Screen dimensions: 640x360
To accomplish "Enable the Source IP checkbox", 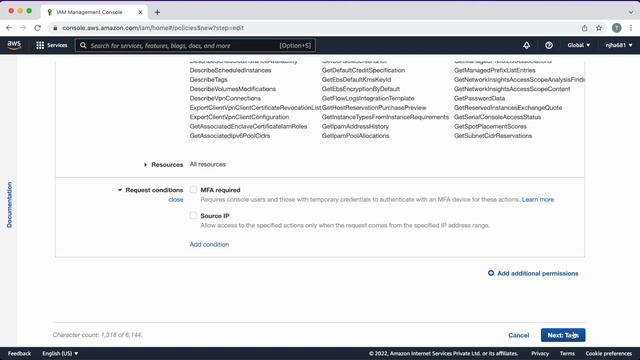I will click(193, 216).
